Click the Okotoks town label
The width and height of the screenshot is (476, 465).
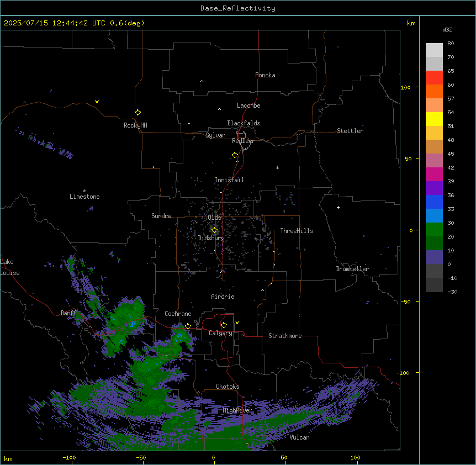tap(228, 387)
